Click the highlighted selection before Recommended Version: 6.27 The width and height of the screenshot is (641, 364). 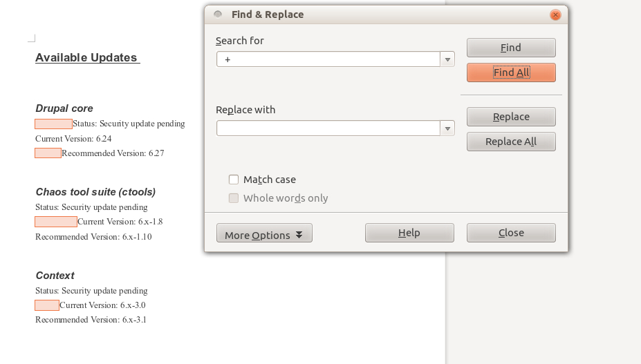coord(48,153)
